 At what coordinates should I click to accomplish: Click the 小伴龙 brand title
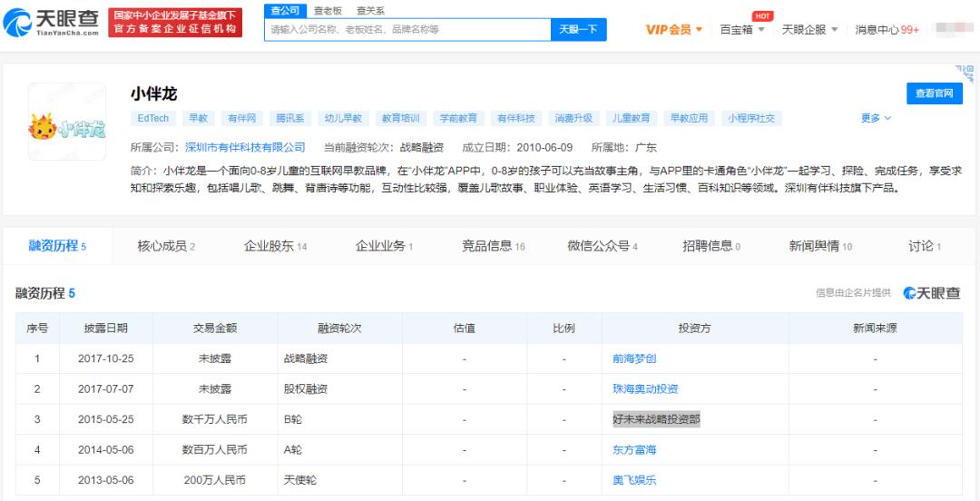[x=153, y=93]
